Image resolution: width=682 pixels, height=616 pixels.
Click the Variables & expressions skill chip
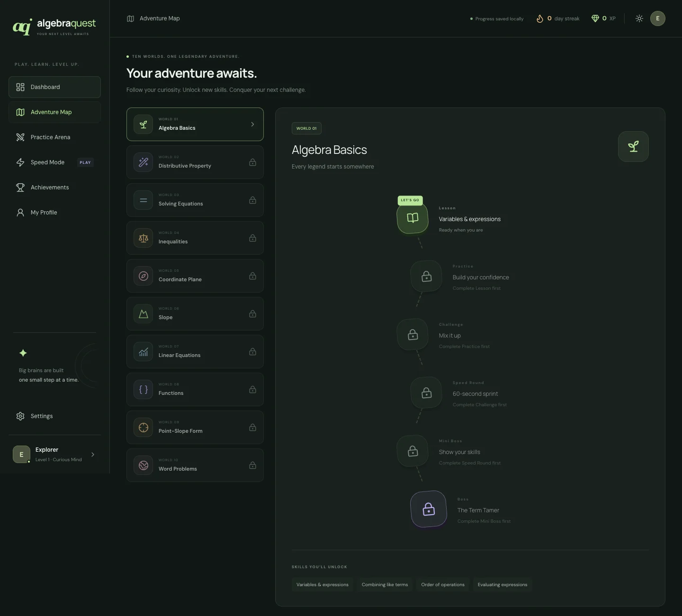point(323,585)
